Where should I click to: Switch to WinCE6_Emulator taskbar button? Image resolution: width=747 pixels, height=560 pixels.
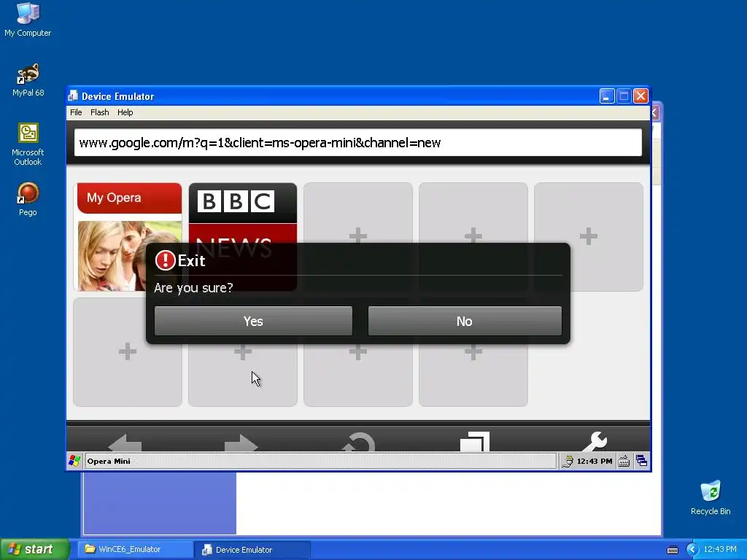[x=135, y=550]
